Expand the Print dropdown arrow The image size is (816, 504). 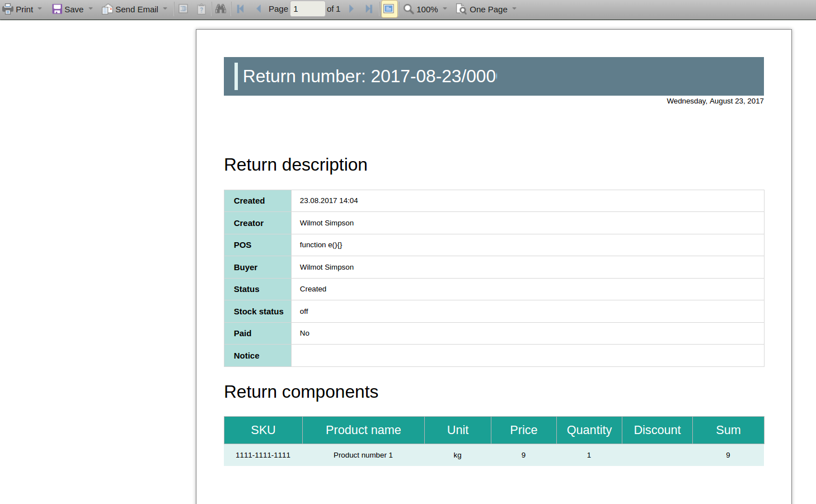40,9
